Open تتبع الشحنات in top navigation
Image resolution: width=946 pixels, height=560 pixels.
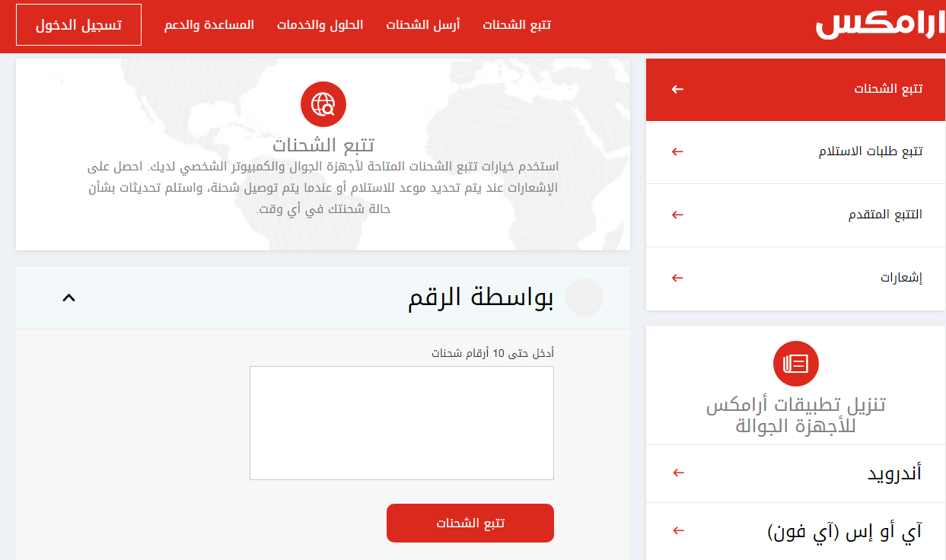point(517,25)
